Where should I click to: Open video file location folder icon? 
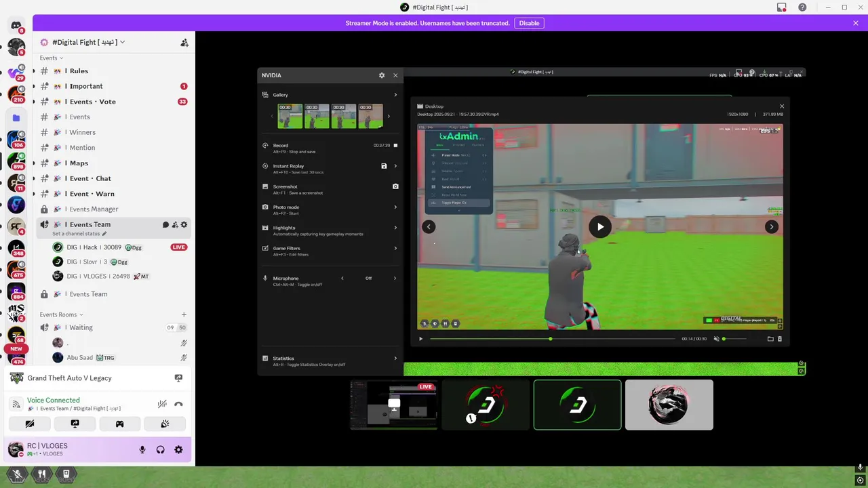(770, 339)
